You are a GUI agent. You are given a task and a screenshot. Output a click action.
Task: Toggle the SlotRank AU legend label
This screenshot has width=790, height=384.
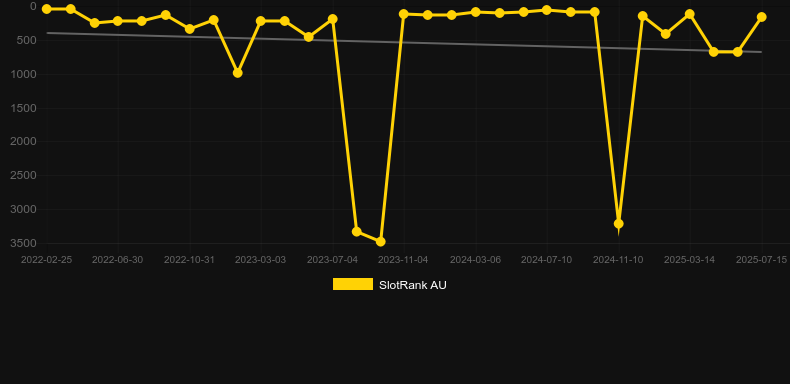coord(413,285)
